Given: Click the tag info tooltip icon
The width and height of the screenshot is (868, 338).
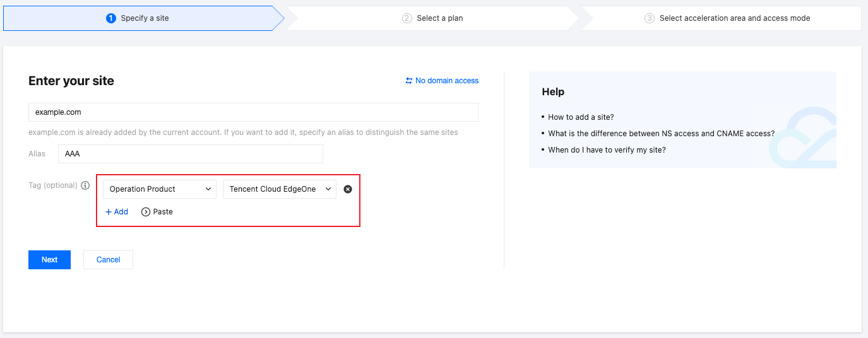Looking at the screenshot, I should [x=86, y=186].
